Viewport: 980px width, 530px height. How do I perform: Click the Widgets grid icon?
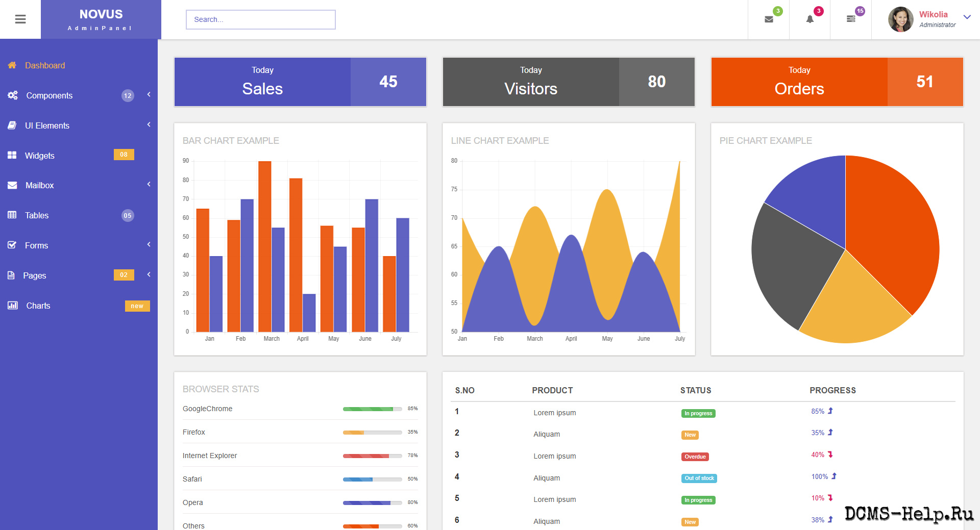(x=12, y=155)
